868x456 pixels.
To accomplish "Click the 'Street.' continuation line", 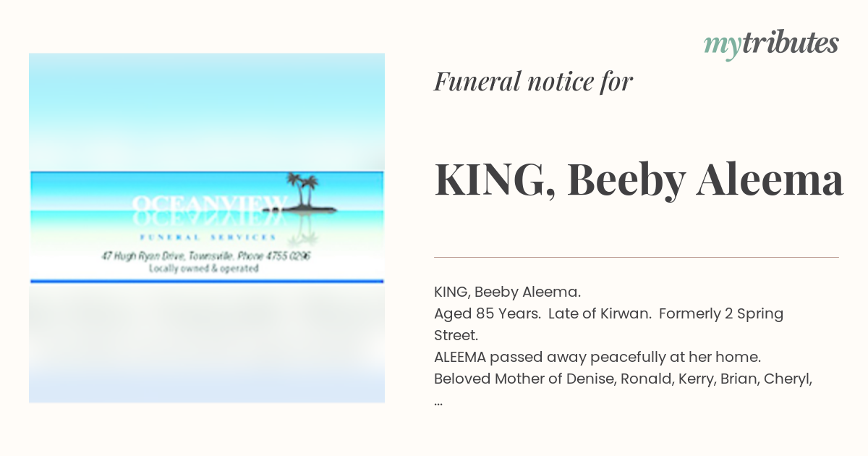I will point(456,336).
